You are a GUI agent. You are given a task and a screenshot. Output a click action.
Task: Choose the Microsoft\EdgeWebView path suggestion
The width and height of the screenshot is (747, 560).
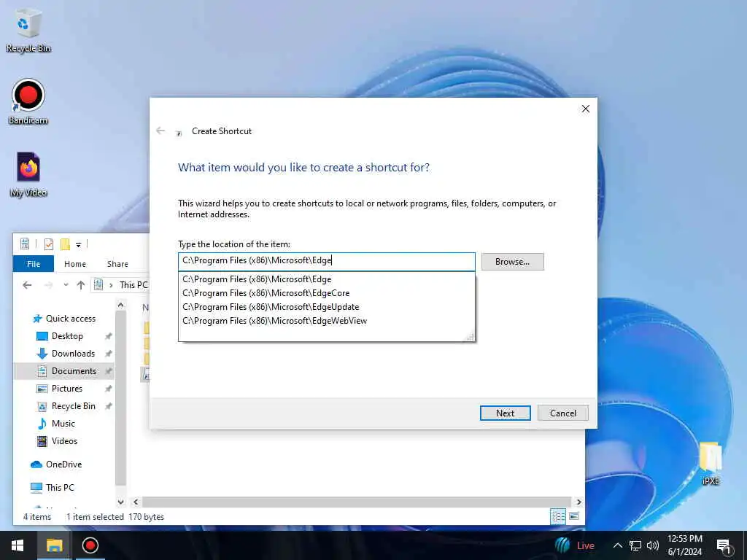[x=326, y=321]
